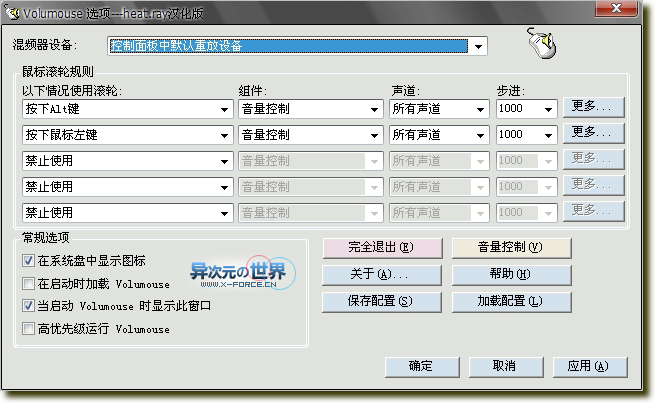Open 所有声道 channel dropdown in Alt row
655x403 pixels.
tap(439, 109)
